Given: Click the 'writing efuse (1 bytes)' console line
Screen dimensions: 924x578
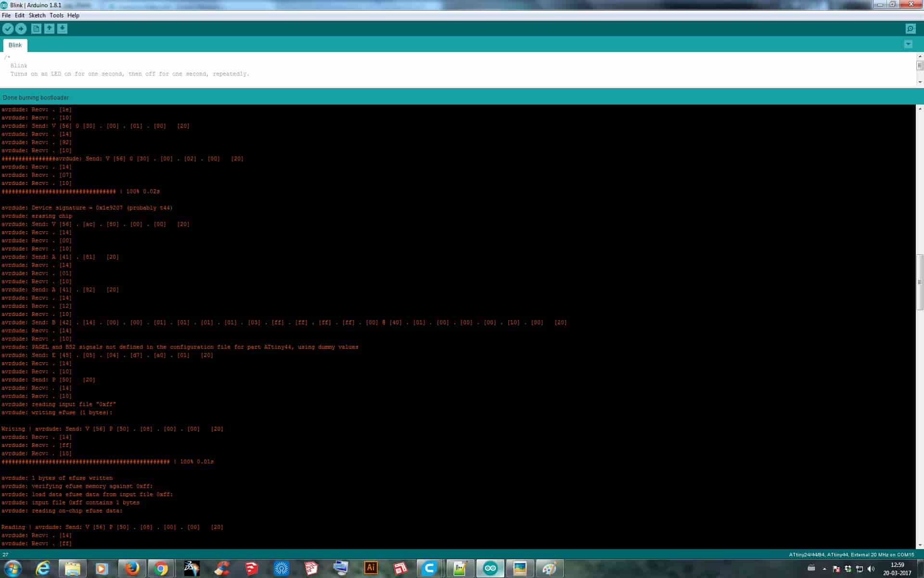Looking at the screenshot, I should (x=57, y=413).
